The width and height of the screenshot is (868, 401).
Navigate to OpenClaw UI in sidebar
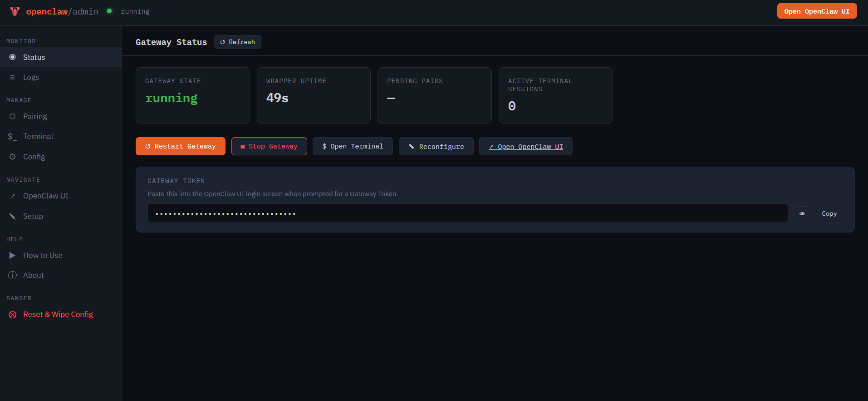(x=61, y=196)
